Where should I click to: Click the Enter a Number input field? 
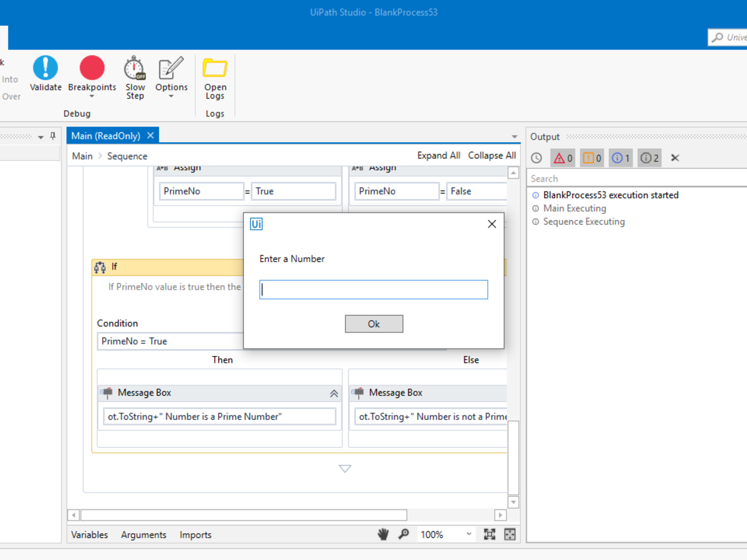click(x=373, y=290)
